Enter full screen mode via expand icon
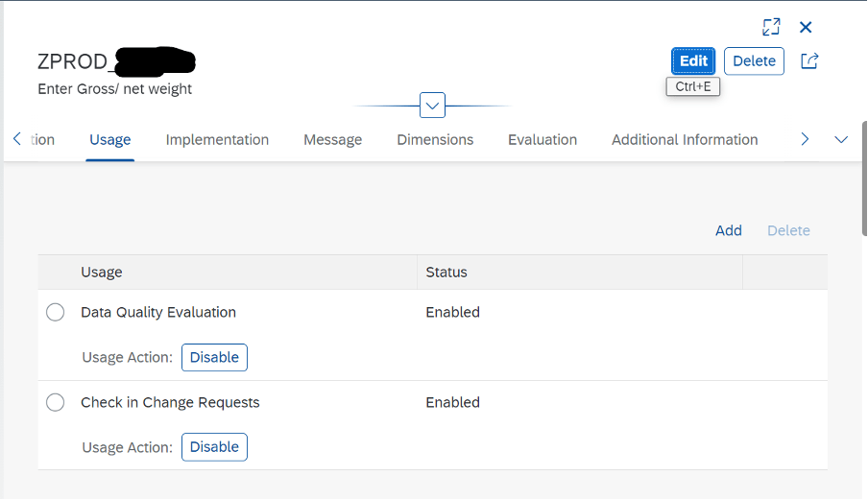 click(771, 27)
